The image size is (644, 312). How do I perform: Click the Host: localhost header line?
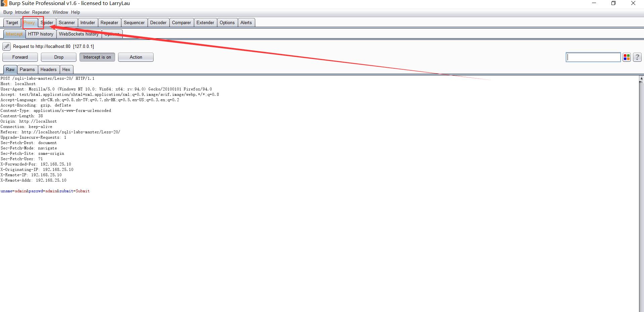point(18,84)
